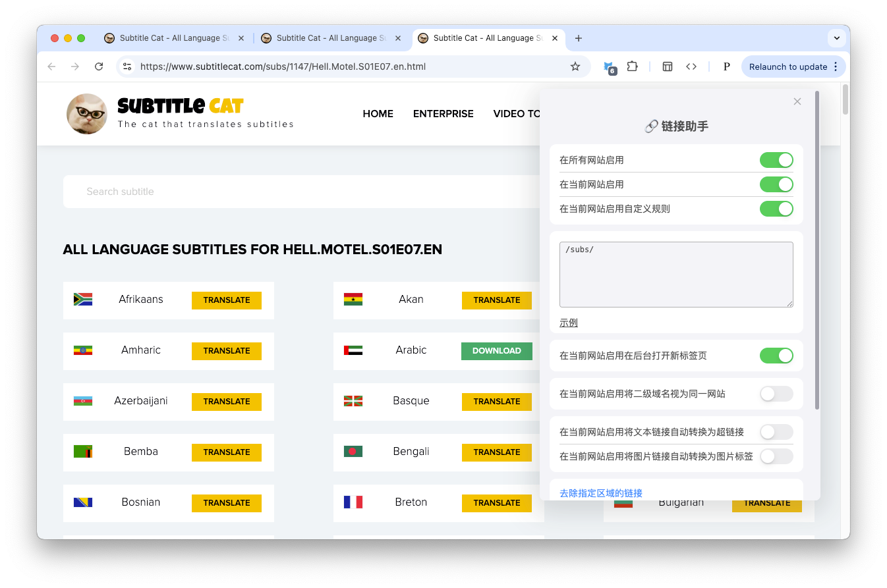Open a new browser tab
Viewport: 887px width, 588px height.
tap(578, 38)
